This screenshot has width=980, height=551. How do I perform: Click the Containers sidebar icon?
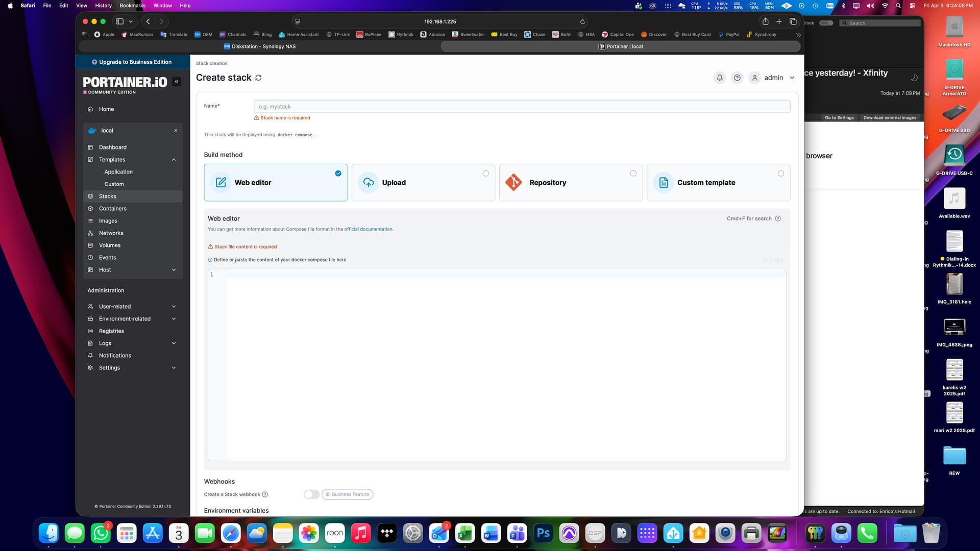[x=90, y=209]
